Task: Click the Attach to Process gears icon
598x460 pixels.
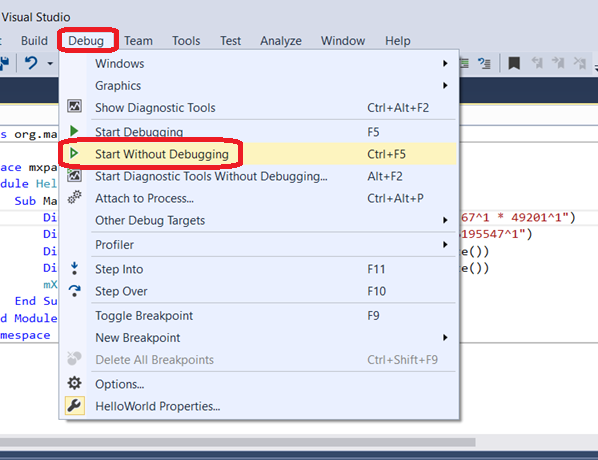Action: coord(74,197)
